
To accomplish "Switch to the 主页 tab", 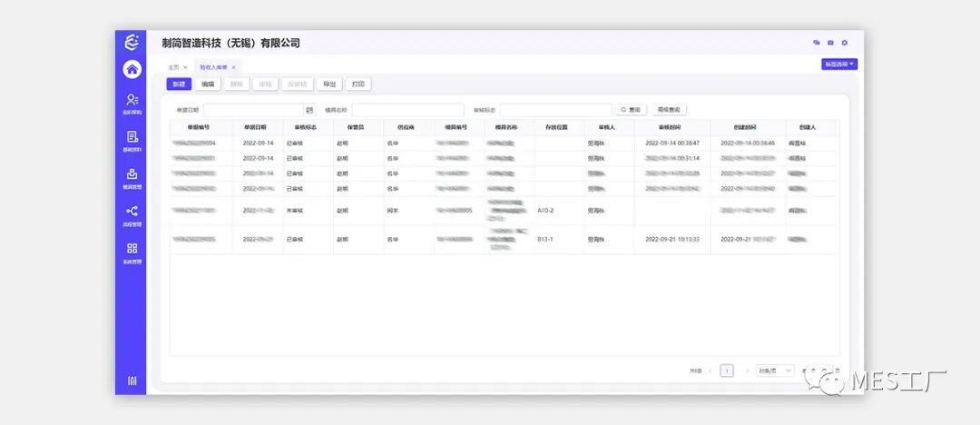I will 173,67.
